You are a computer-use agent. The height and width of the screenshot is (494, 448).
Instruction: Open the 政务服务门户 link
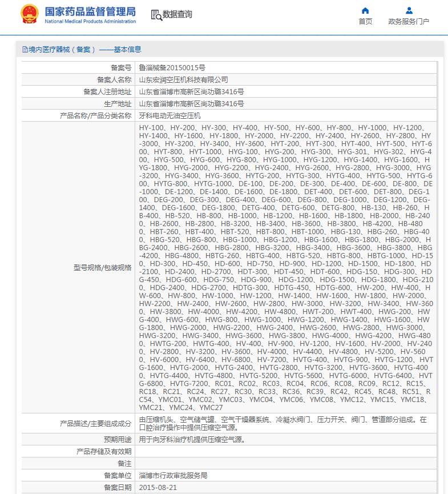[409, 22]
